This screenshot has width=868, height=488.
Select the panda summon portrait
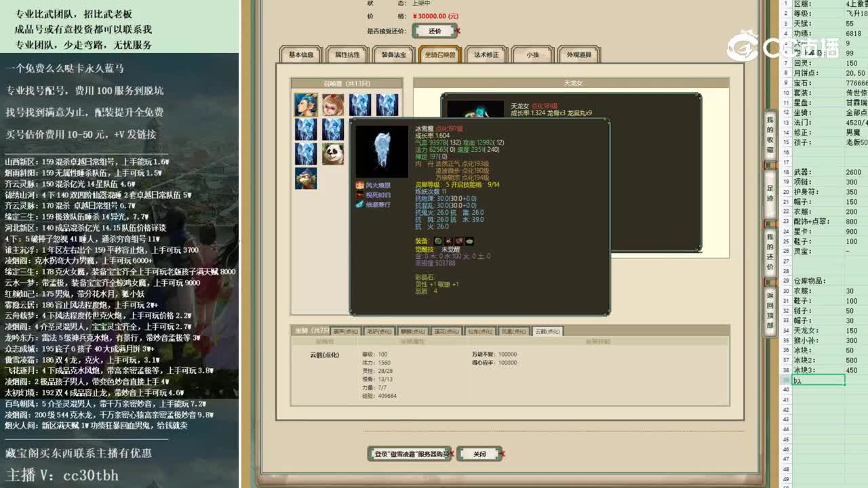pyautogui.click(x=333, y=154)
